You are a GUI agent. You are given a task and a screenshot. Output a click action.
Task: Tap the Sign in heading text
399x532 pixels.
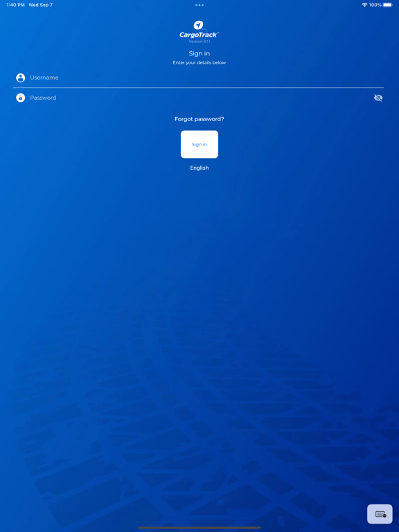[199, 53]
